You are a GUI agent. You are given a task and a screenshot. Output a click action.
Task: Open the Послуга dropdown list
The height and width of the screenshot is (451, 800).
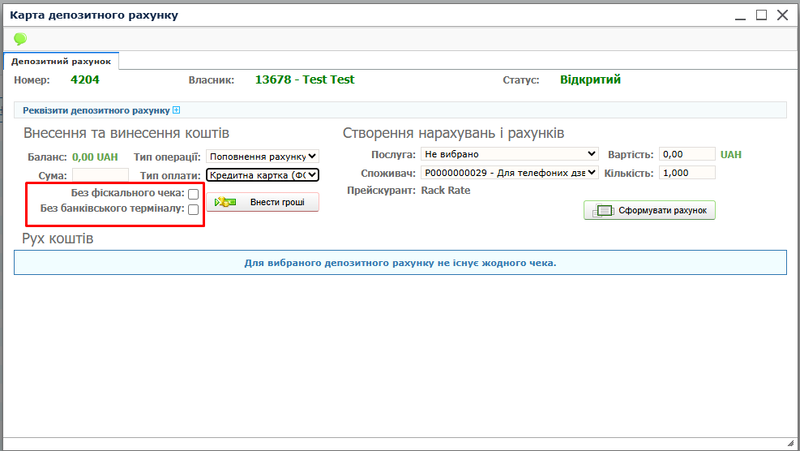coord(510,155)
